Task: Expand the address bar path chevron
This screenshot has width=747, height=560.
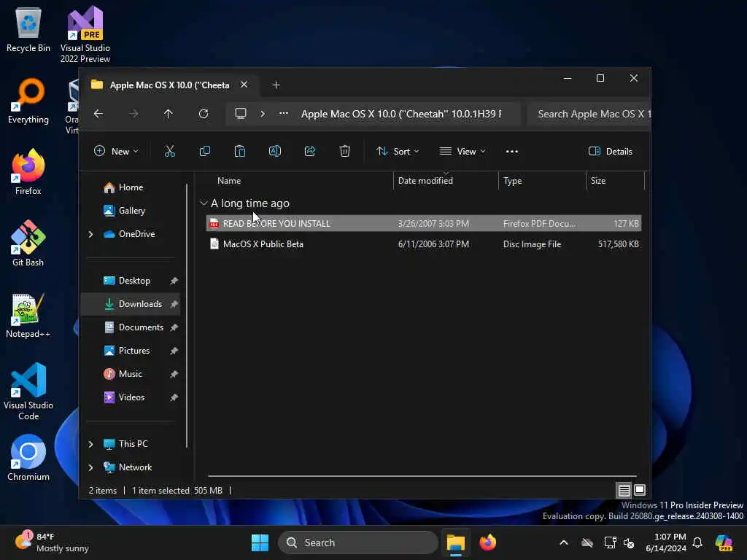Action: click(x=263, y=113)
